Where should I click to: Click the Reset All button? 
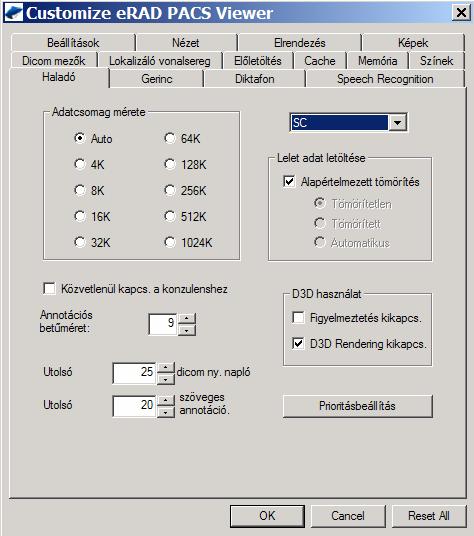click(429, 515)
